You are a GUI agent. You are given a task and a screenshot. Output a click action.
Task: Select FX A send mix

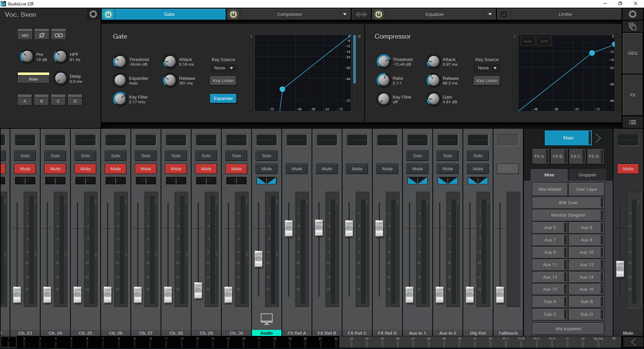click(x=540, y=156)
